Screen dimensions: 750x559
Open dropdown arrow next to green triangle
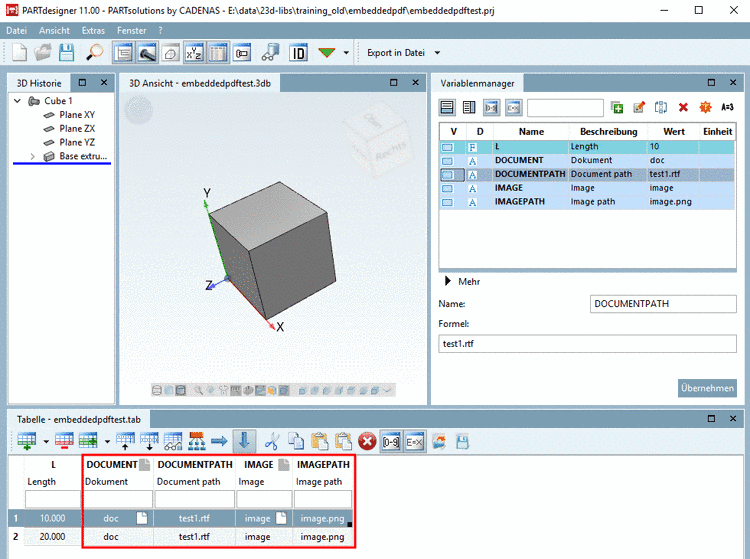coord(346,53)
